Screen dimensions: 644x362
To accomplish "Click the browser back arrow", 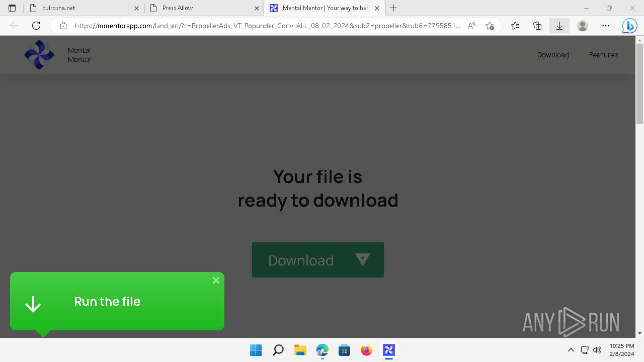I will 14,26.
